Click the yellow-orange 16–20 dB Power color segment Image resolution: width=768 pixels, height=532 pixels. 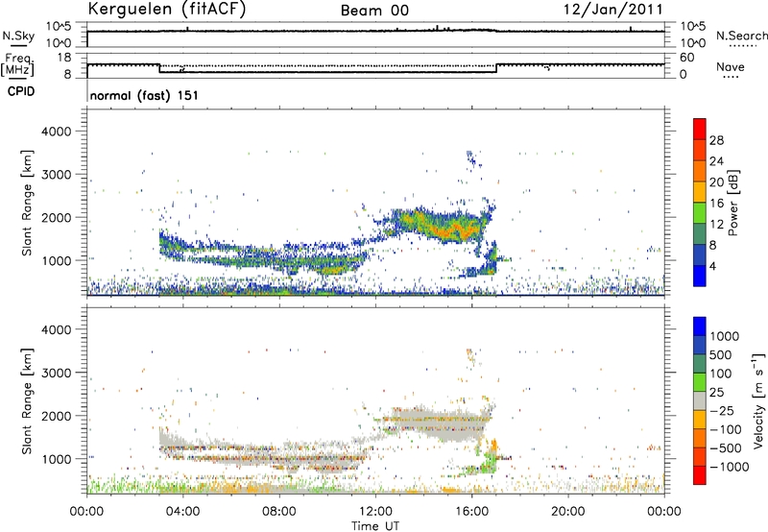700,192
